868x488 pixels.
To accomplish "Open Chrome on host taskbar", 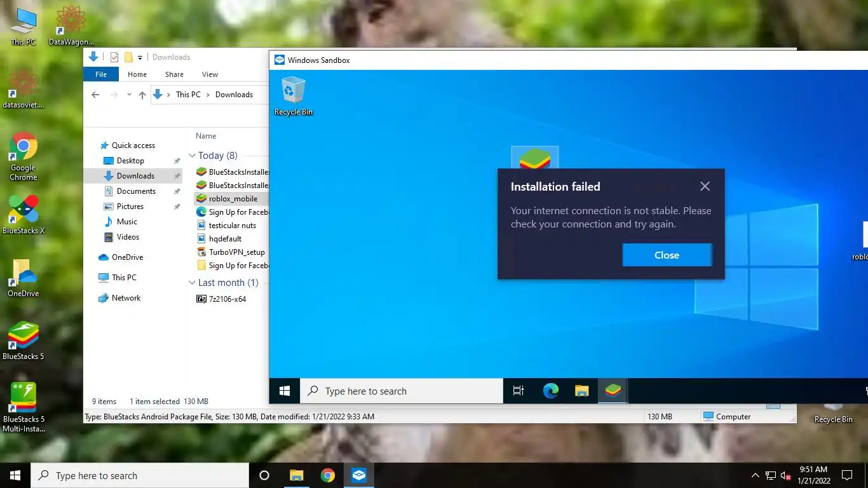I will point(328,475).
